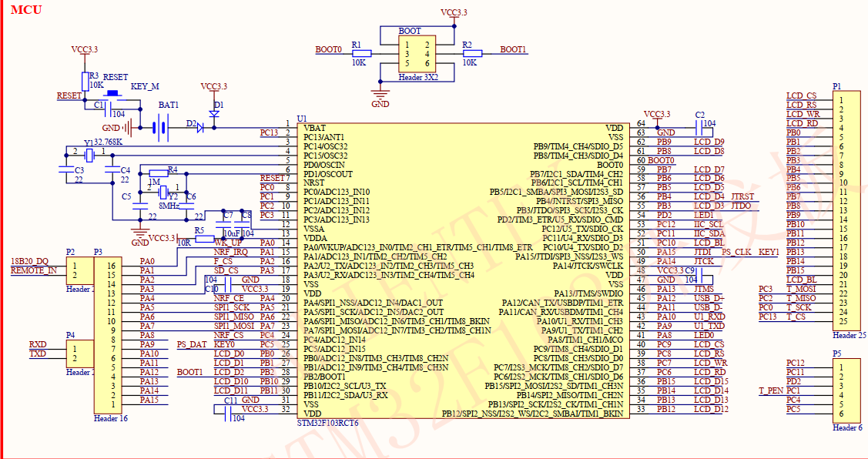This screenshot has height=459, width=868.
Task: Click the BOOT0 net label near R1
Action: (x=327, y=49)
